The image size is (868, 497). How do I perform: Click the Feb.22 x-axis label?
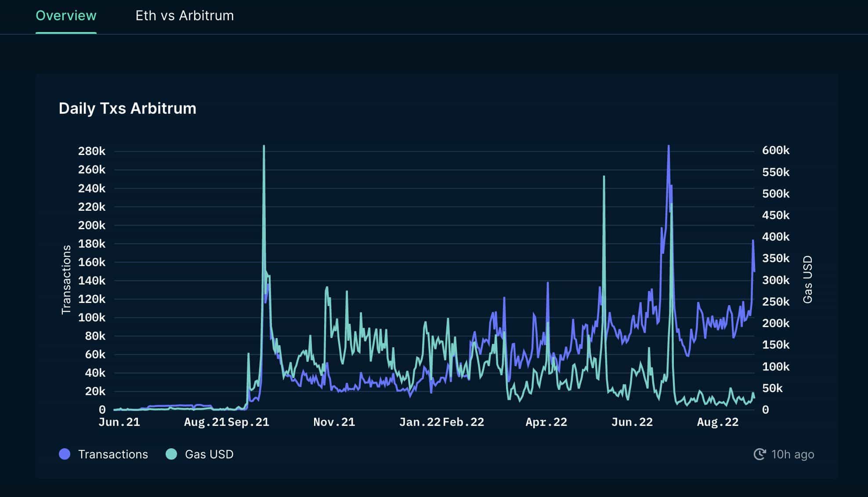tap(463, 422)
